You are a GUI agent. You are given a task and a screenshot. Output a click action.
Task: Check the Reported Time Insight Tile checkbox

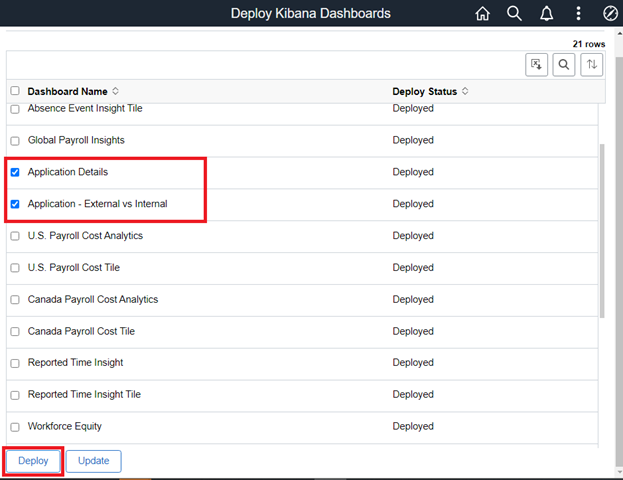[15, 395]
